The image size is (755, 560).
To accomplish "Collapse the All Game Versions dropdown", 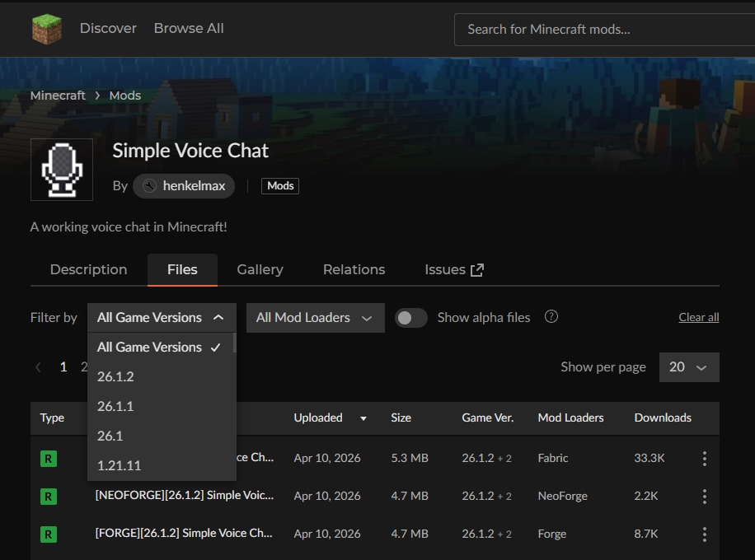I will [x=161, y=317].
